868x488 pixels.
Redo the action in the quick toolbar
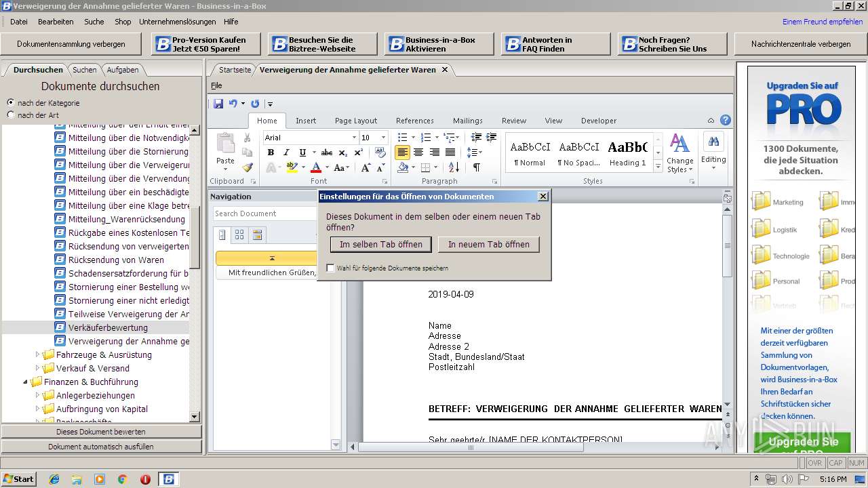pyautogui.click(x=255, y=104)
